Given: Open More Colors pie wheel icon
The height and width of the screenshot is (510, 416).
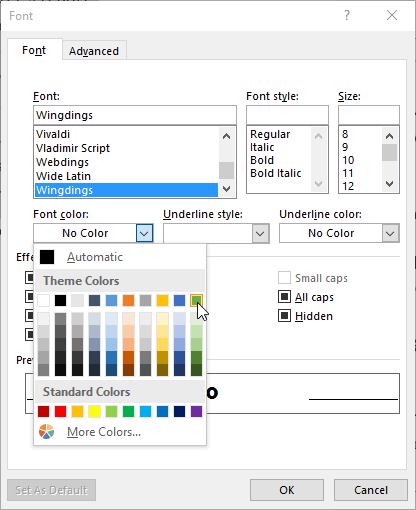Looking at the screenshot, I should 46,432.
